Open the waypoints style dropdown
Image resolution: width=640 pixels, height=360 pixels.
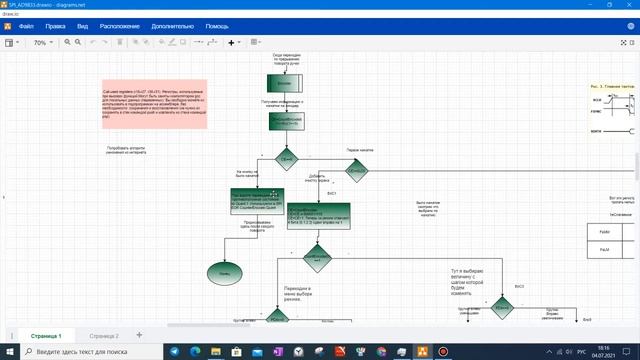[x=212, y=42]
